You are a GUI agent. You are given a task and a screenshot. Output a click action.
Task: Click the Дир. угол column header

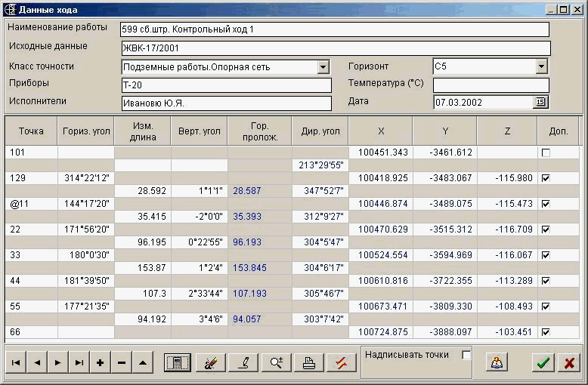coord(320,131)
